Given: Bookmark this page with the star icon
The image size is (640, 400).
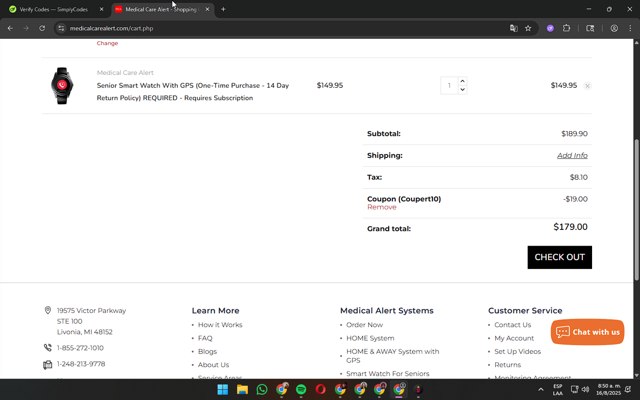Looking at the screenshot, I should (528, 28).
